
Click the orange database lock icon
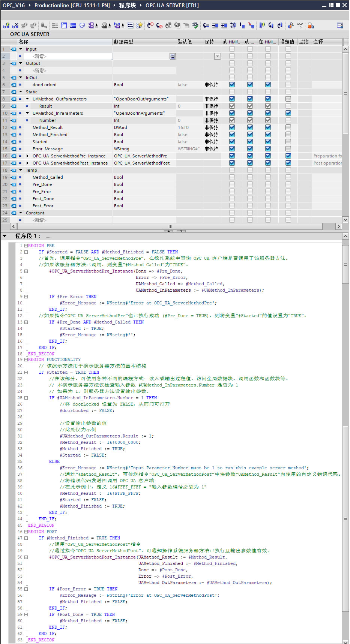click(x=311, y=25)
